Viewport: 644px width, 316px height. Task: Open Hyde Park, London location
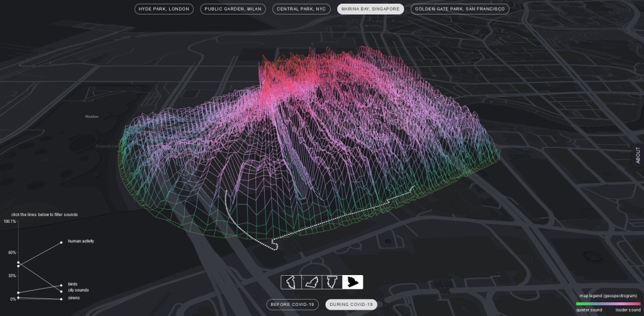[x=164, y=9]
